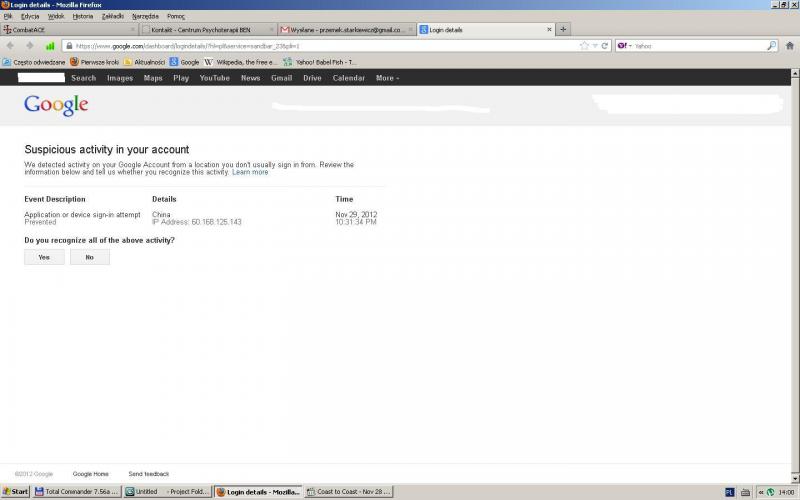Viewport: 800px width, 500px height.
Task: Click the taskbar clock showing 14:00
Action: (786, 492)
